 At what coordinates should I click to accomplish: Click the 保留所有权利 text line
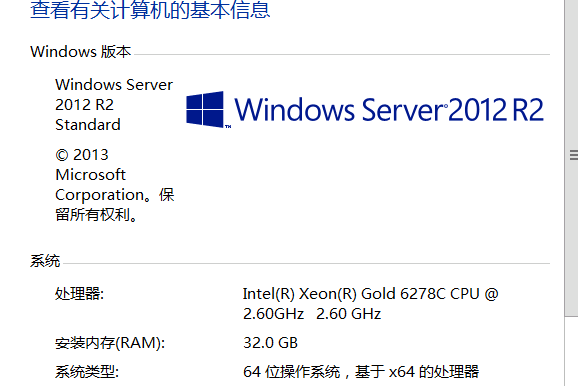96,215
